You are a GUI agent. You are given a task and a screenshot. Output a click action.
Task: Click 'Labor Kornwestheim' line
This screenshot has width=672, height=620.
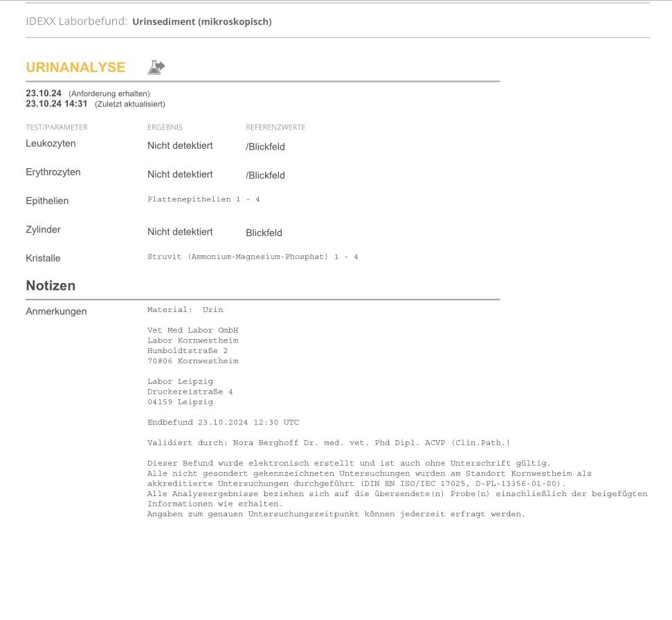tap(193, 340)
